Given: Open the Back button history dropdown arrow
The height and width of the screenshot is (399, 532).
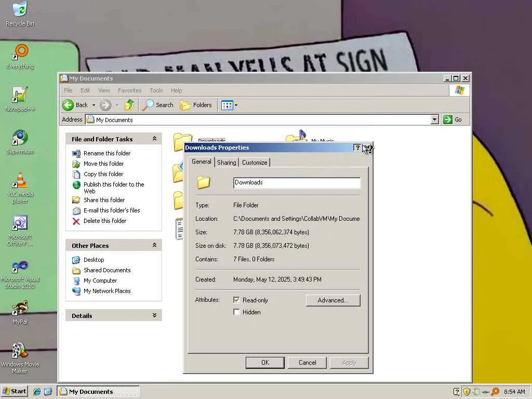Looking at the screenshot, I should pos(94,105).
